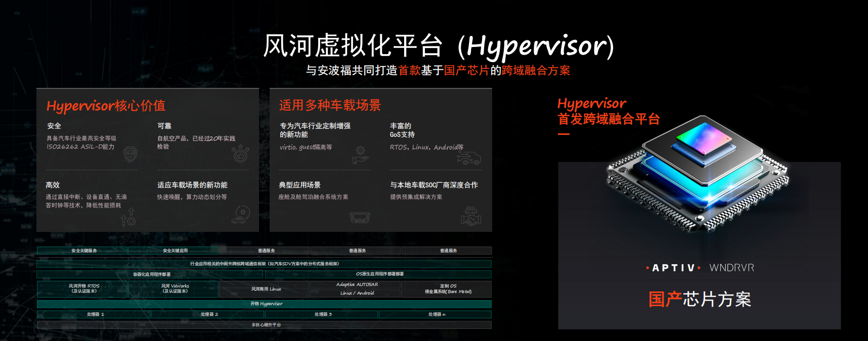Click the 风河商用 Linux block
The image size is (868, 341).
pos(265,289)
